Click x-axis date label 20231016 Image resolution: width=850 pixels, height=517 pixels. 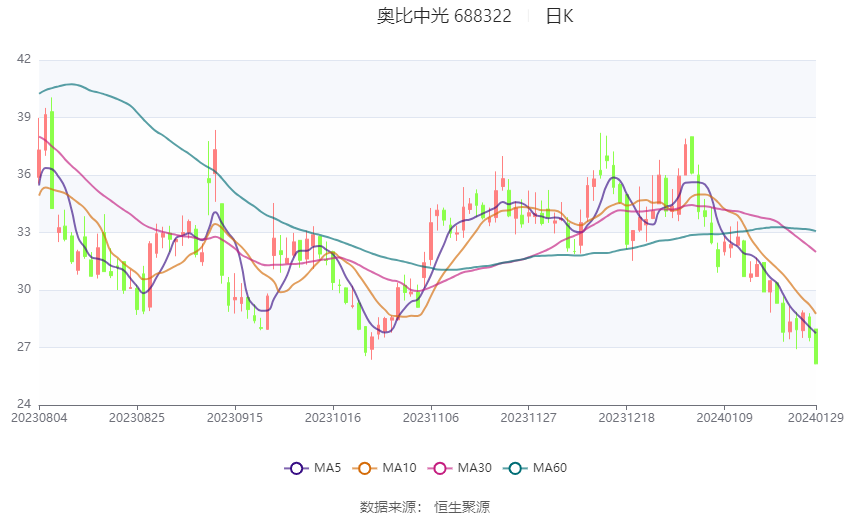point(333,418)
